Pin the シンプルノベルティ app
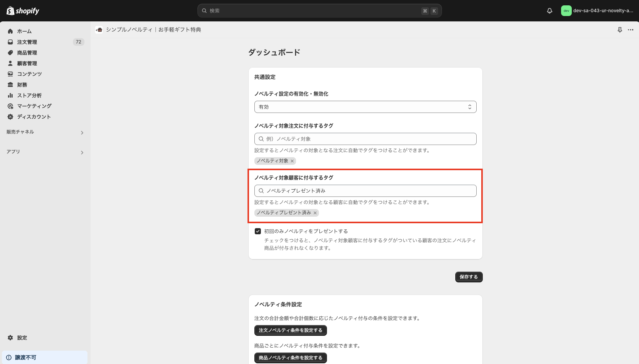Viewport: 639px width, 364px height. click(x=620, y=29)
